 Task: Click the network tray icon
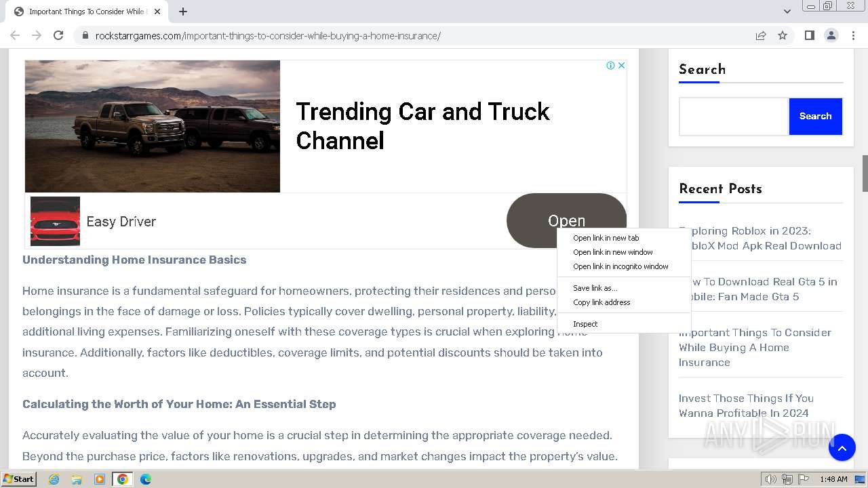(787, 479)
